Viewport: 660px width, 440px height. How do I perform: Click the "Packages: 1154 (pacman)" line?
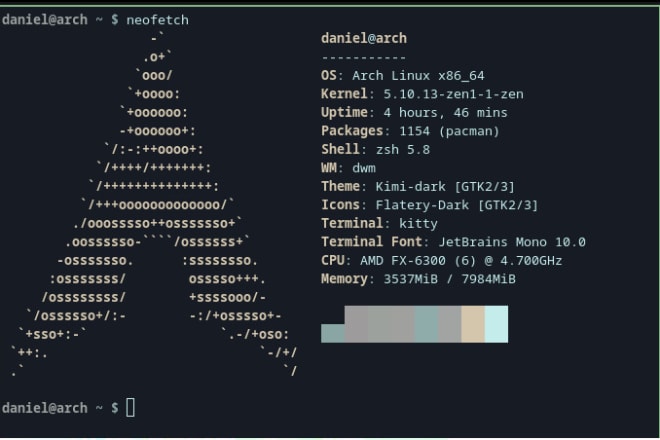point(410,131)
